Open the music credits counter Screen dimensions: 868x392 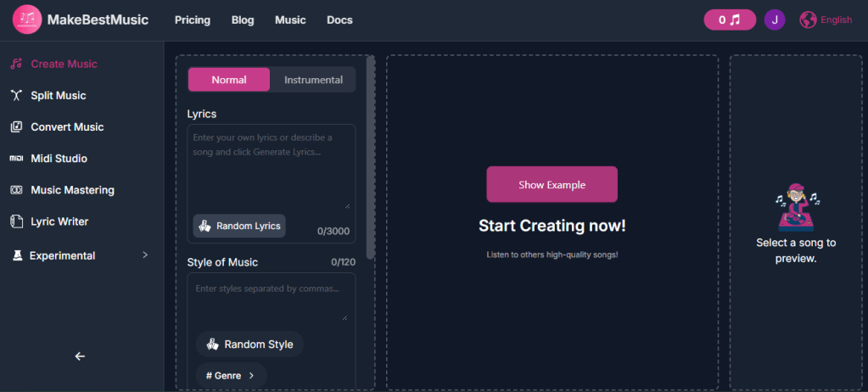pos(729,20)
